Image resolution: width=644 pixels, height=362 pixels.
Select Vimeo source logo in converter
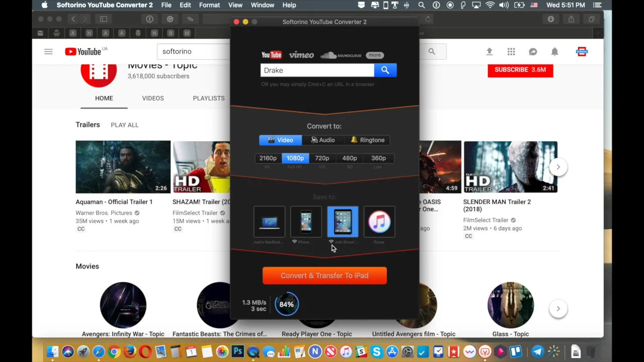click(x=301, y=55)
